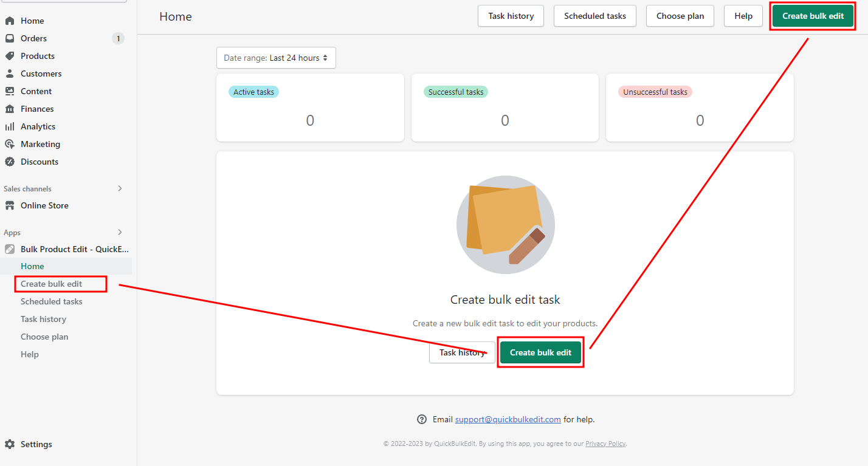Click the Settings gear icon

[10, 444]
